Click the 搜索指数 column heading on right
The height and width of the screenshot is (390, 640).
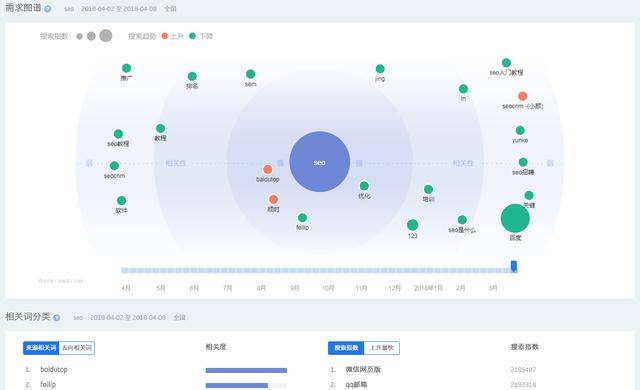coord(524,347)
